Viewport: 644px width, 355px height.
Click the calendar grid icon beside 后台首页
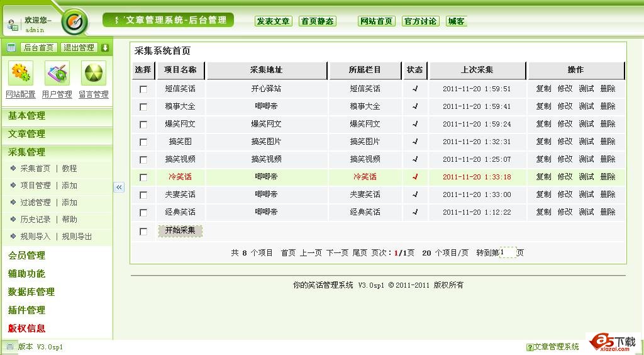(11, 48)
